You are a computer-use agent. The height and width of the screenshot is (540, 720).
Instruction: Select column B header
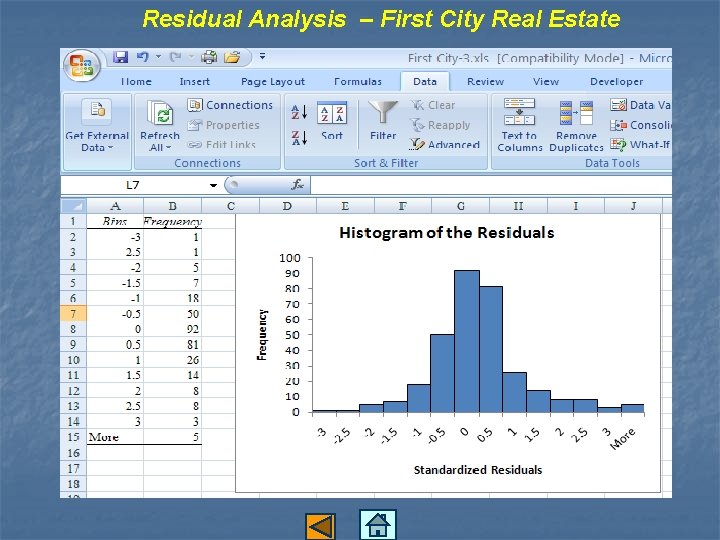coord(173,206)
